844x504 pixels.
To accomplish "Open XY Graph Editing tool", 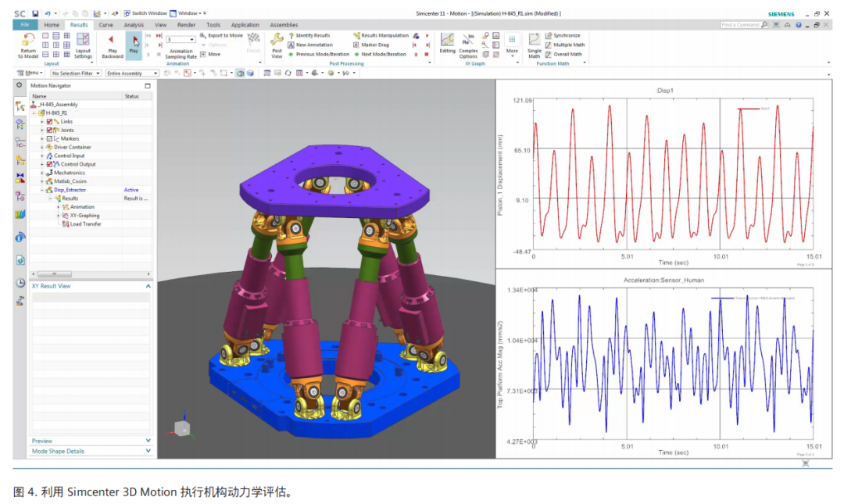I will click(x=447, y=43).
